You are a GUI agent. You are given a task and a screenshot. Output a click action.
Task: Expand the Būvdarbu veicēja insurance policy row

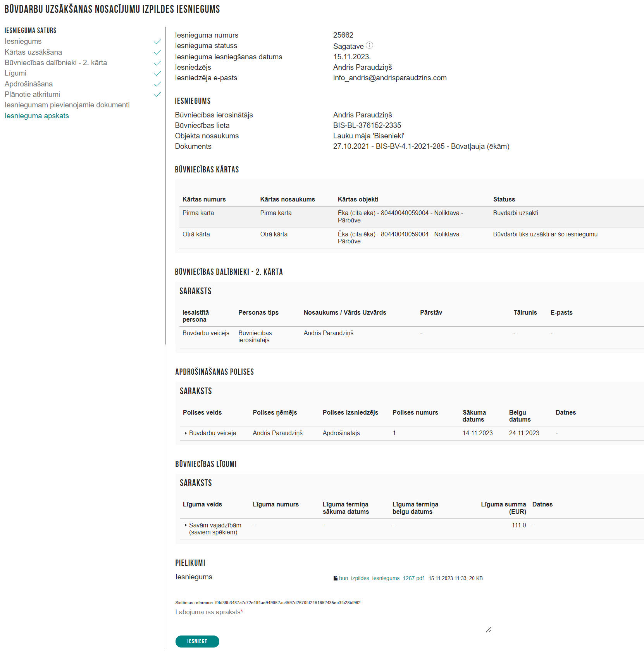click(x=186, y=433)
